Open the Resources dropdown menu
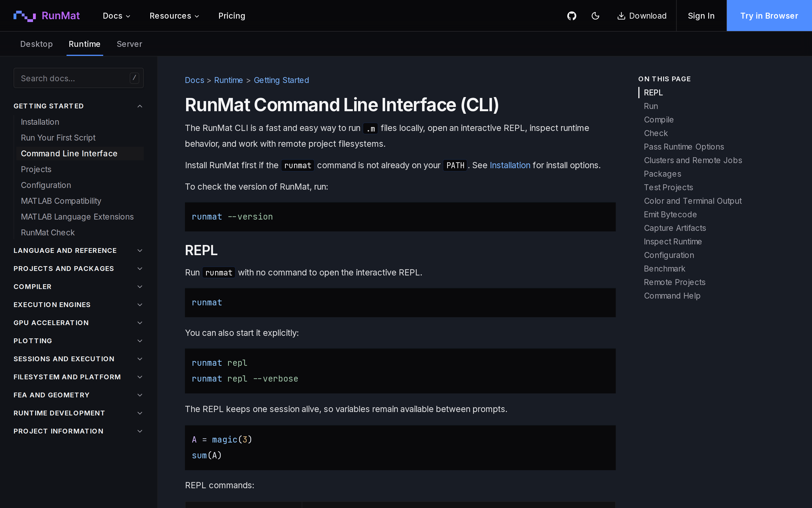The height and width of the screenshot is (508, 812). pyautogui.click(x=174, y=16)
